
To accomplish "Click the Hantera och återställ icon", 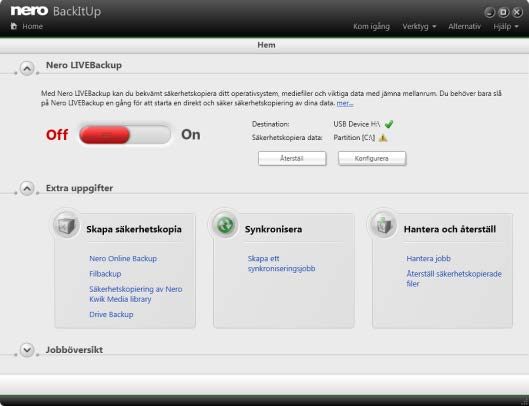I will tap(383, 225).
